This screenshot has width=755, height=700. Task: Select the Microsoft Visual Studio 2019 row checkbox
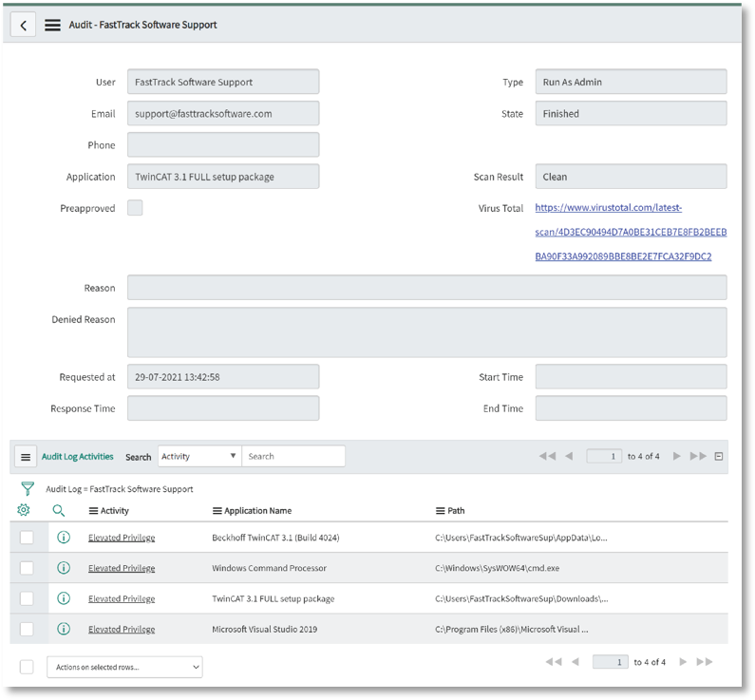(x=27, y=629)
